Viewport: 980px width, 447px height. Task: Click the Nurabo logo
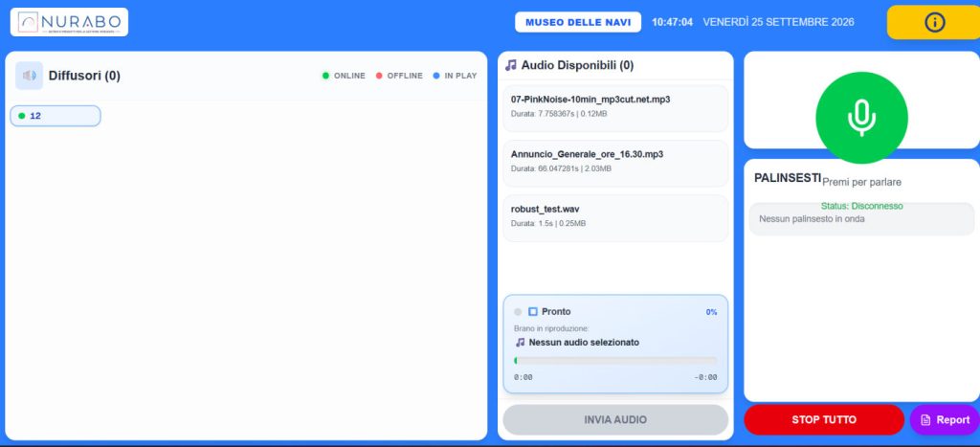(69, 22)
